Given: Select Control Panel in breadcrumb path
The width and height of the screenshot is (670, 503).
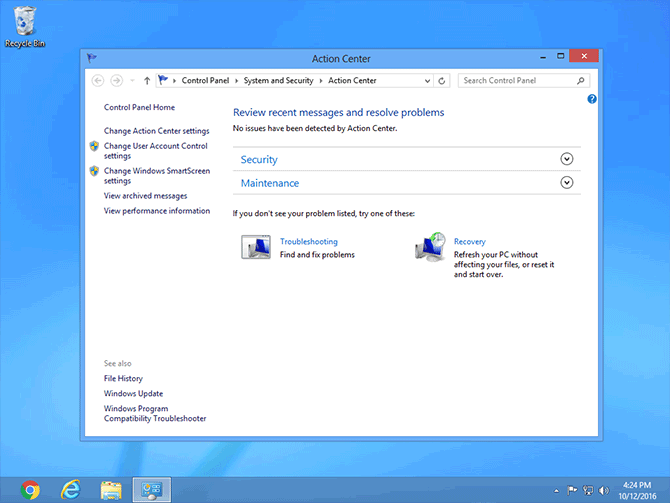Looking at the screenshot, I should tap(205, 80).
